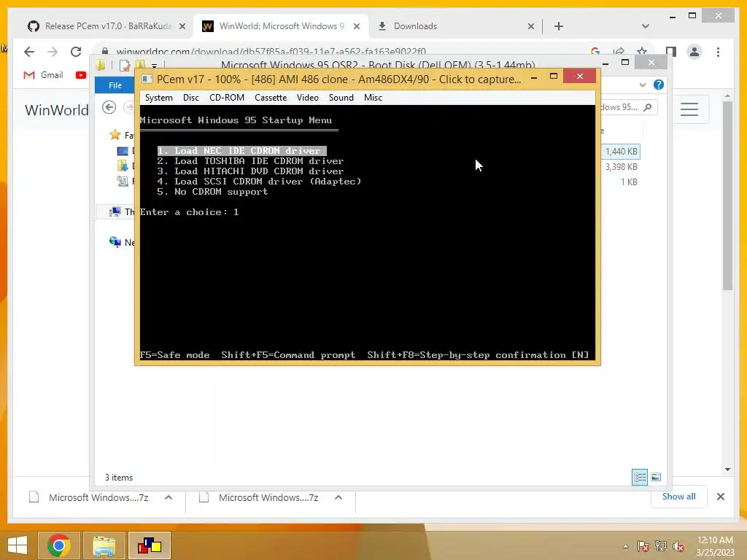
Task: Open the Chrome profile avatar
Action: pyautogui.click(x=694, y=52)
